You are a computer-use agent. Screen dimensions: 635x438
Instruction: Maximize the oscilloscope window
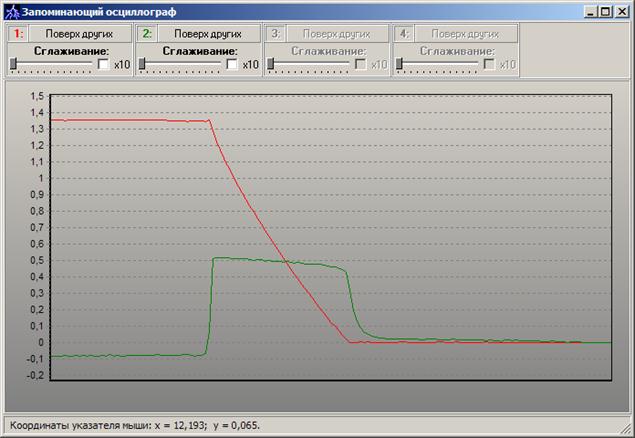tap(605, 12)
